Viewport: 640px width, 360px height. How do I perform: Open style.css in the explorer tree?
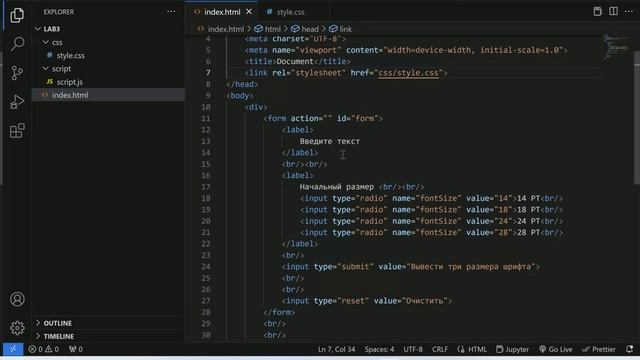tap(71, 55)
